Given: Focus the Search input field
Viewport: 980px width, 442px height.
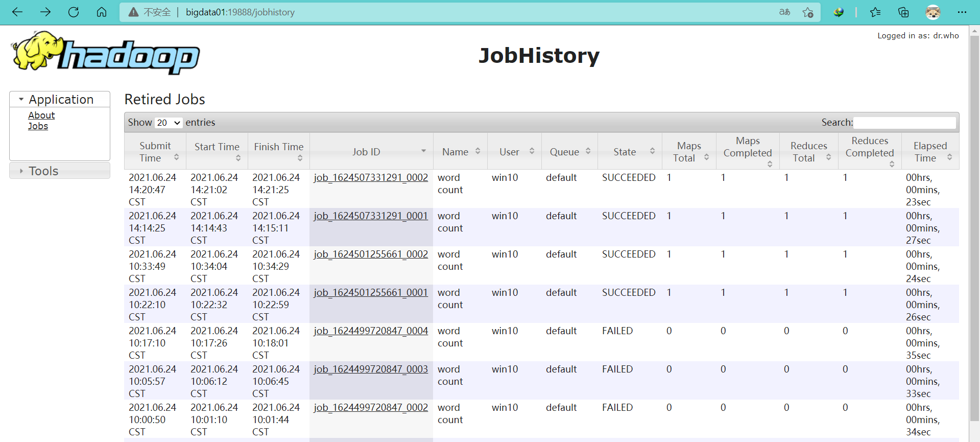Looking at the screenshot, I should point(904,123).
